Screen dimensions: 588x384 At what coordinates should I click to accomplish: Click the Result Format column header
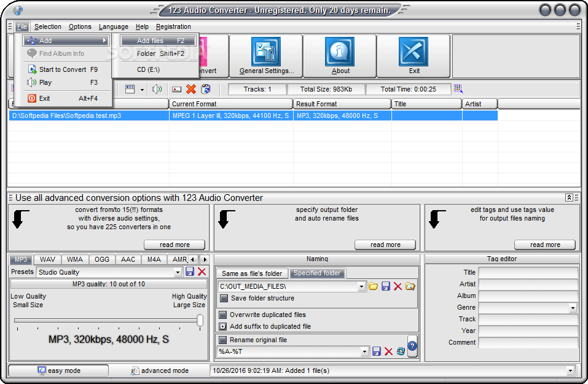(342, 104)
